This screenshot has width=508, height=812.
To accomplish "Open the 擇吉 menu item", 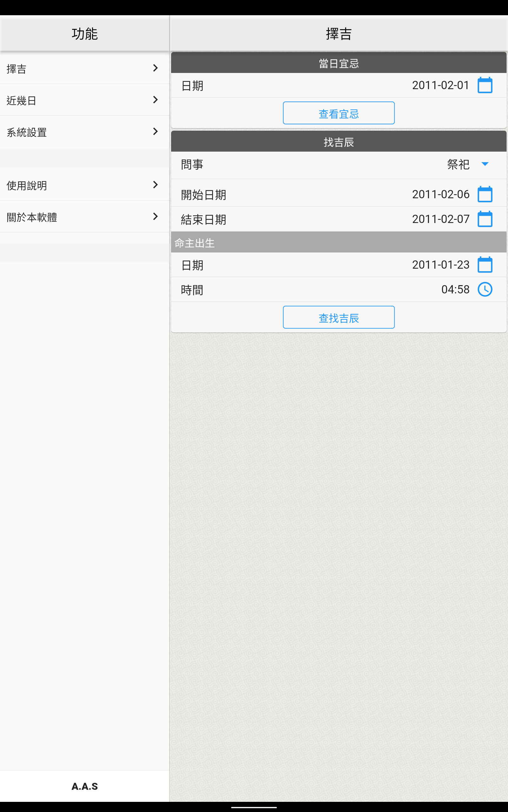I will click(x=84, y=69).
